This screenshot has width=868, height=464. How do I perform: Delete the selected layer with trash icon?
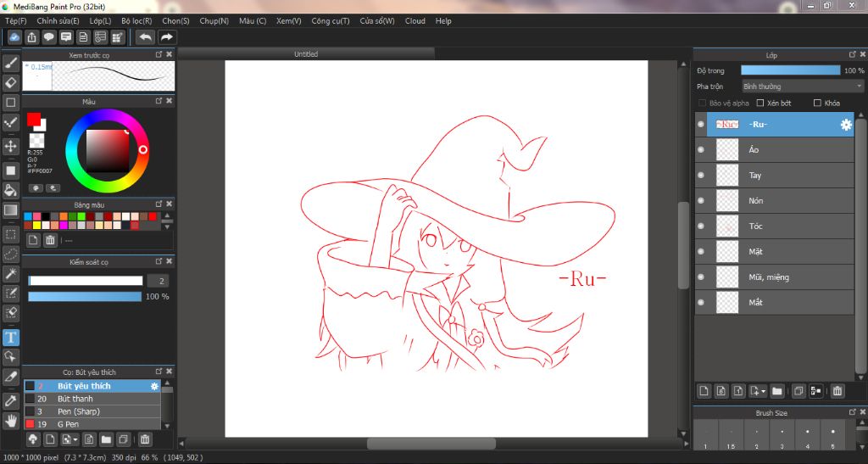(837, 391)
